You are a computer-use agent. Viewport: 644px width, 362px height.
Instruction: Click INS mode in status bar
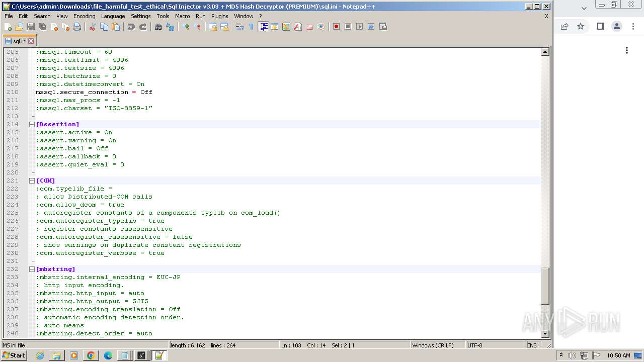[x=532, y=345]
